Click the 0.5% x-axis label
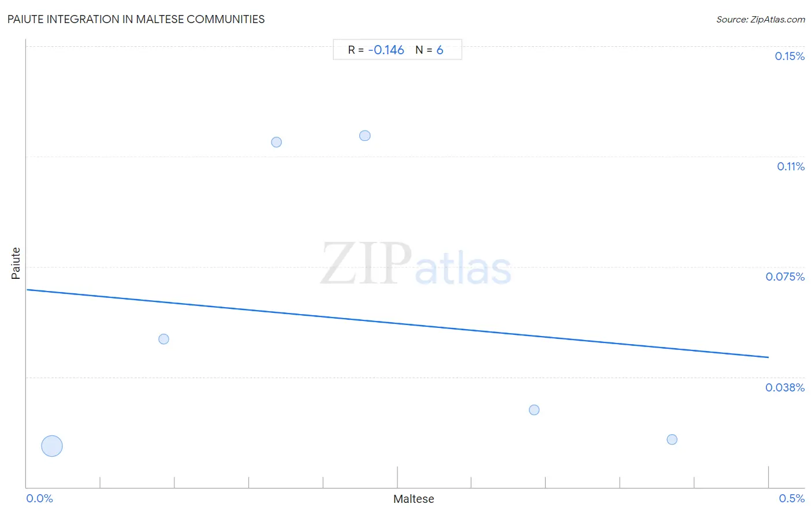The width and height of the screenshot is (812, 515). tap(792, 498)
